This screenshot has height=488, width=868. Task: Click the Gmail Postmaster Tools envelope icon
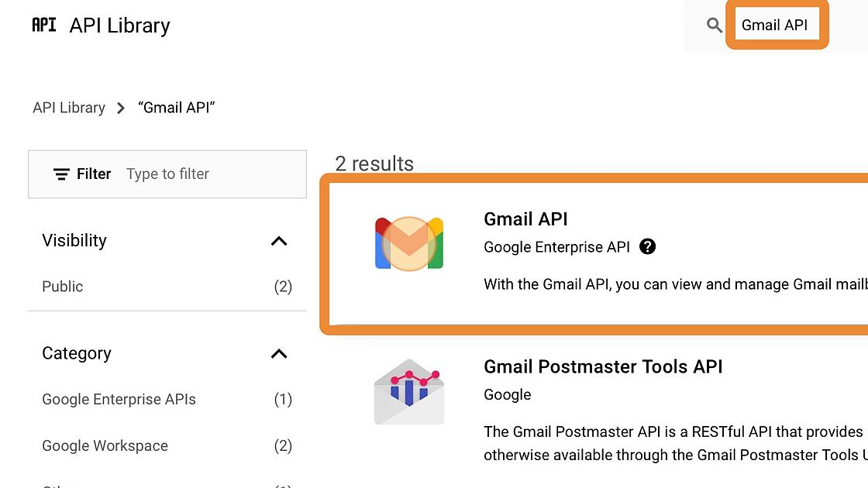tap(408, 391)
